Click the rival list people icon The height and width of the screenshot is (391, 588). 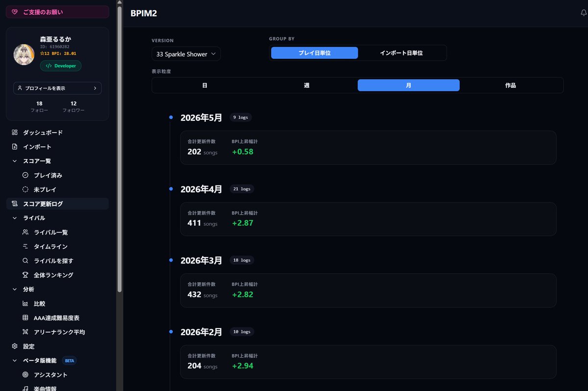coord(25,232)
